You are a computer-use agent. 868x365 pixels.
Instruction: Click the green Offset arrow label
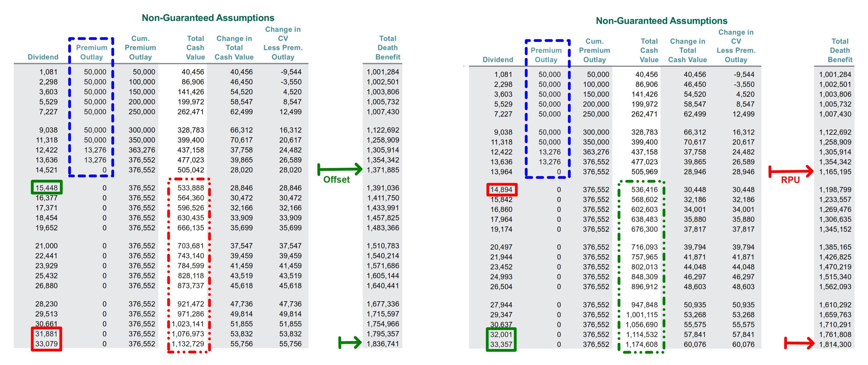336,179
